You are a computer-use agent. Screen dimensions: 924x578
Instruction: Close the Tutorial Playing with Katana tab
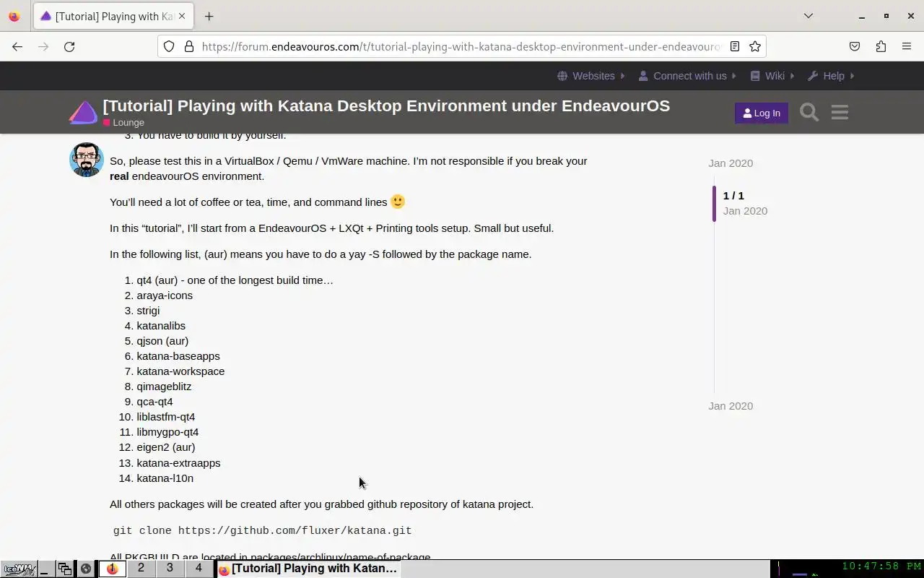pos(182,16)
